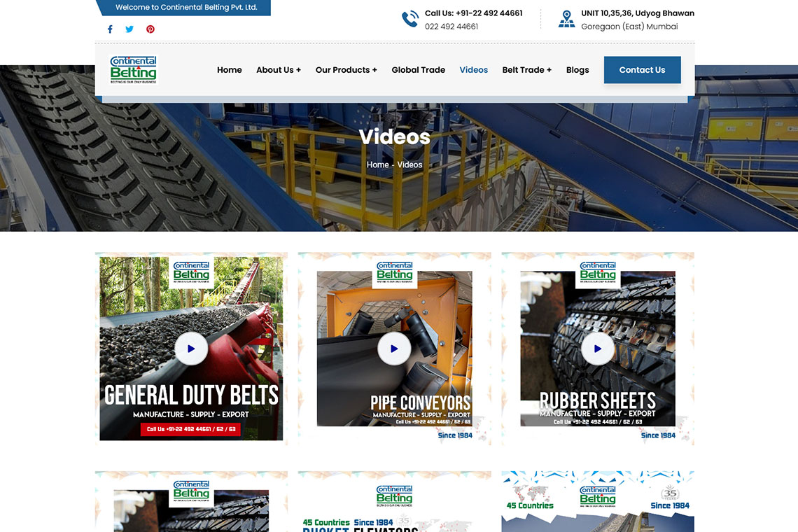Open the Pinterest social icon

click(150, 29)
